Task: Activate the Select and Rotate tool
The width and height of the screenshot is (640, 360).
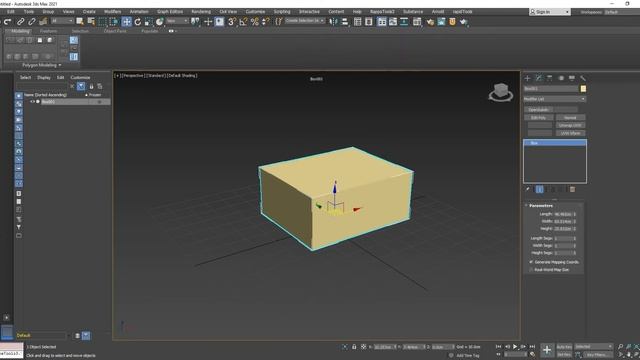Action: click(138, 22)
